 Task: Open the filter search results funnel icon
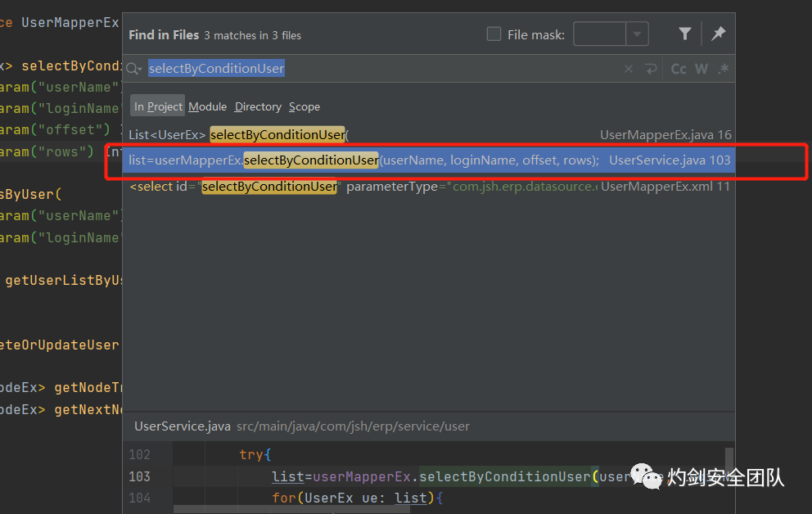coord(684,34)
